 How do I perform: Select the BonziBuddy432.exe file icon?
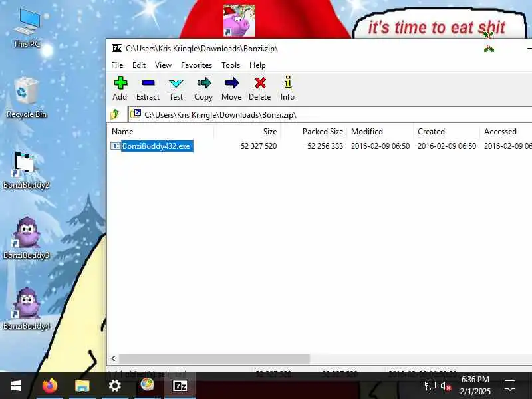115,146
